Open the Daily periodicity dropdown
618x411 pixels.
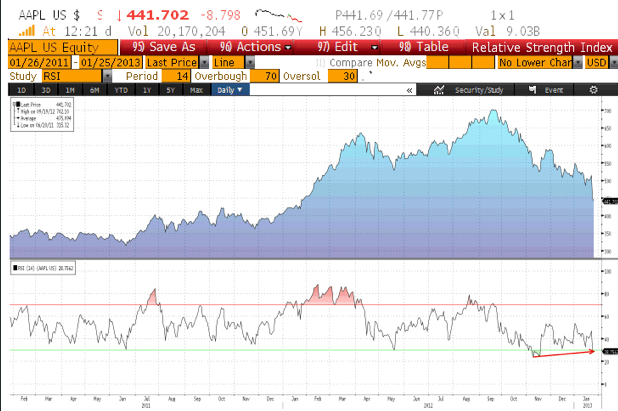(x=230, y=90)
